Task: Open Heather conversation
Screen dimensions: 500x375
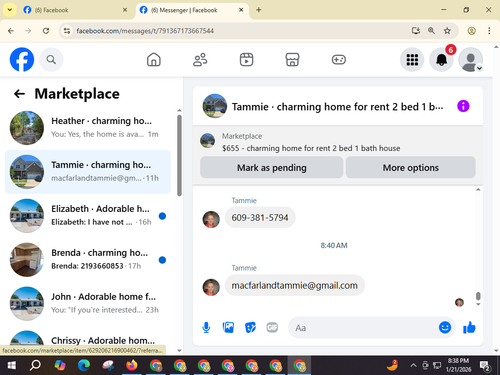Action: click(88, 128)
